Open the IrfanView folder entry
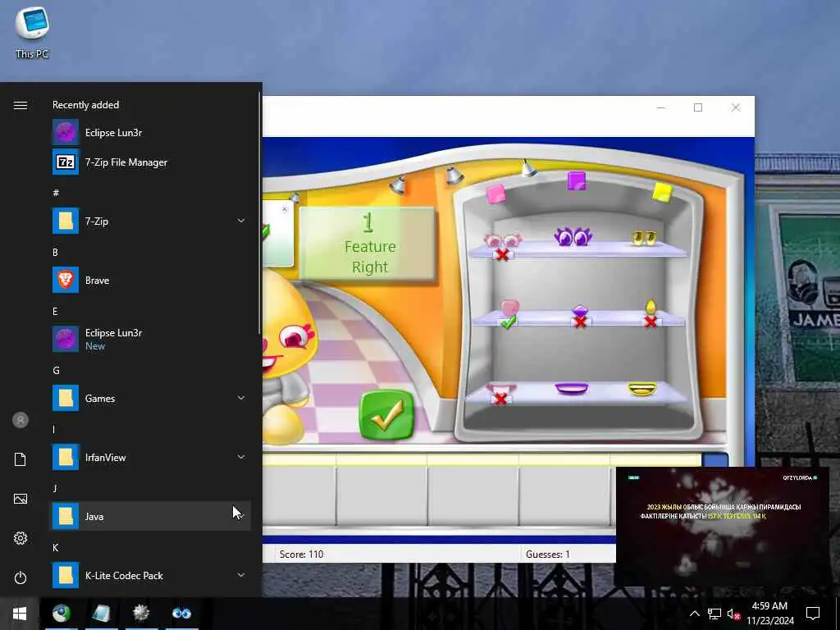This screenshot has width=840, height=630. pos(151,457)
